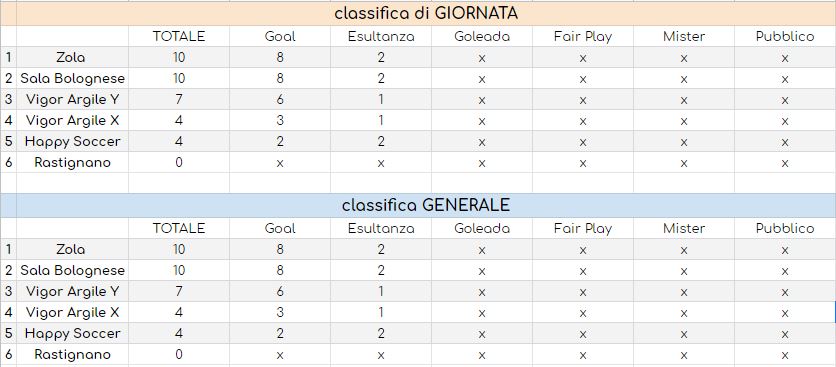Screen dimensions: 836x367
Task: Click Vigor Argile X name in GENERALE table
Action: [72, 313]
